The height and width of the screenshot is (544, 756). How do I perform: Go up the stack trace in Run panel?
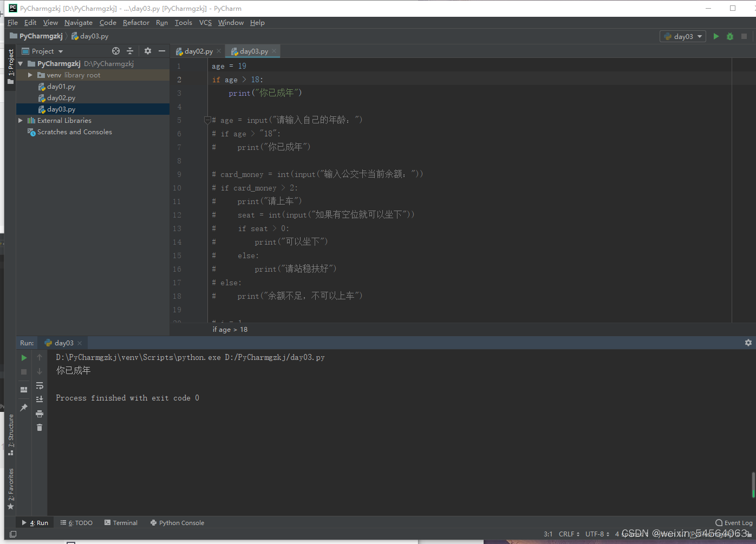pos(40,357)
